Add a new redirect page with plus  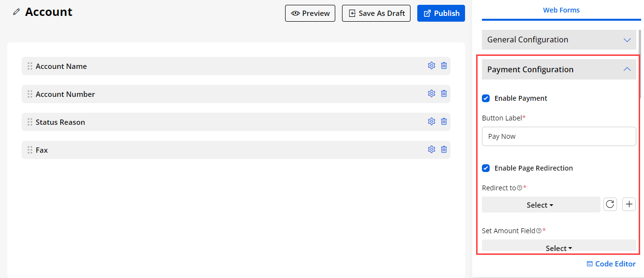[x=629, y=204]
